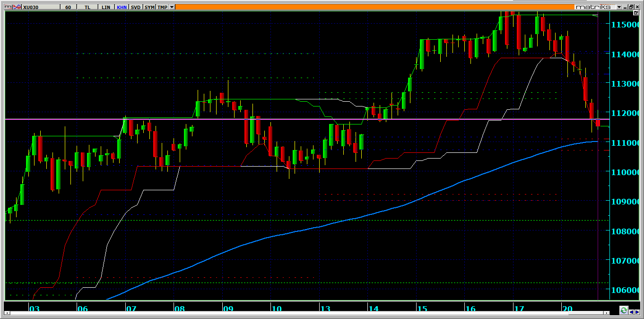644x319 pixels.
Task: Toggle the SVD button
Action: point(136,7)
